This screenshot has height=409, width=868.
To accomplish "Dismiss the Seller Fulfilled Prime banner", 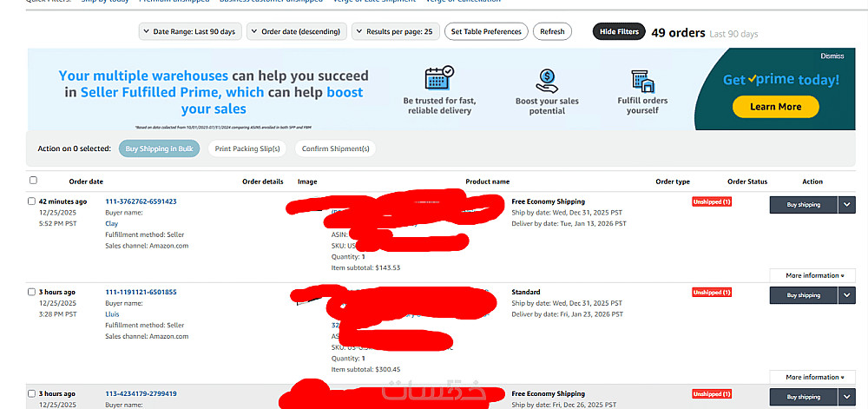I will [x=832, y=56].
